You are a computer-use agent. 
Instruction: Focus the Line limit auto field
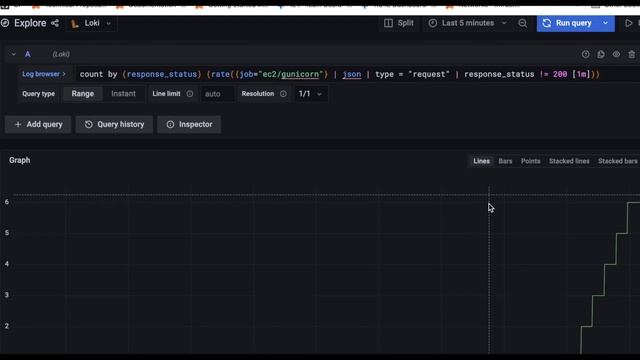217,94
